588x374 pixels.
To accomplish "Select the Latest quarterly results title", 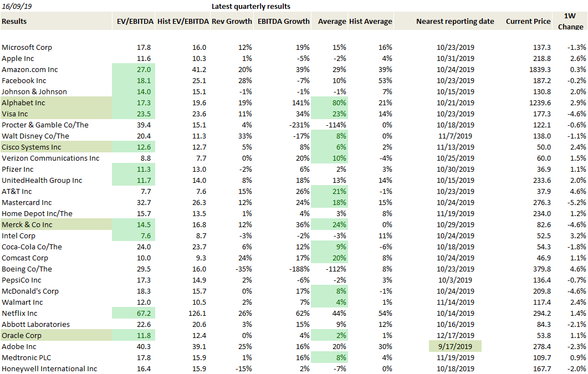I will 251,7.
